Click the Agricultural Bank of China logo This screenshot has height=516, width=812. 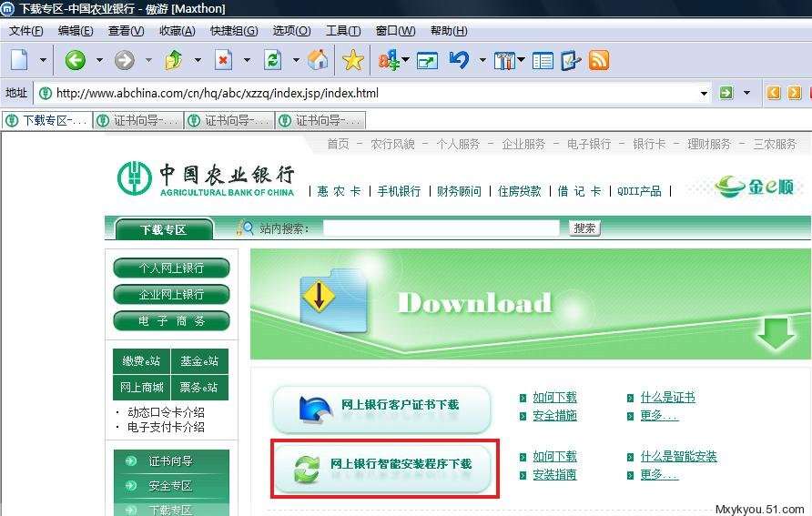pyautogui.click(x=206, y=179)
